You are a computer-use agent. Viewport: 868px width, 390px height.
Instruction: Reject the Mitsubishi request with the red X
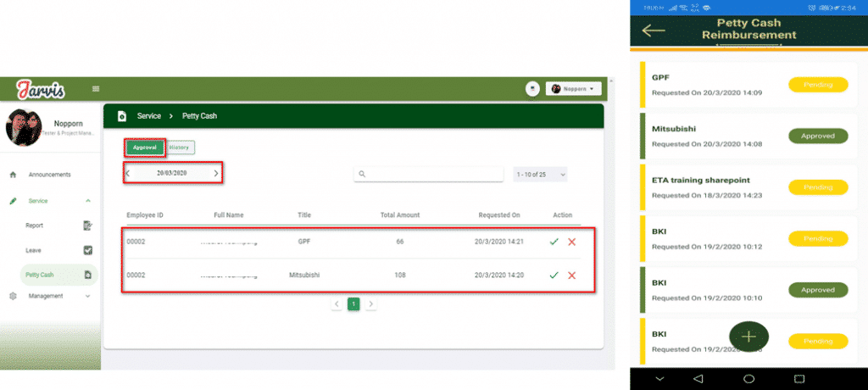click(572, 275)
